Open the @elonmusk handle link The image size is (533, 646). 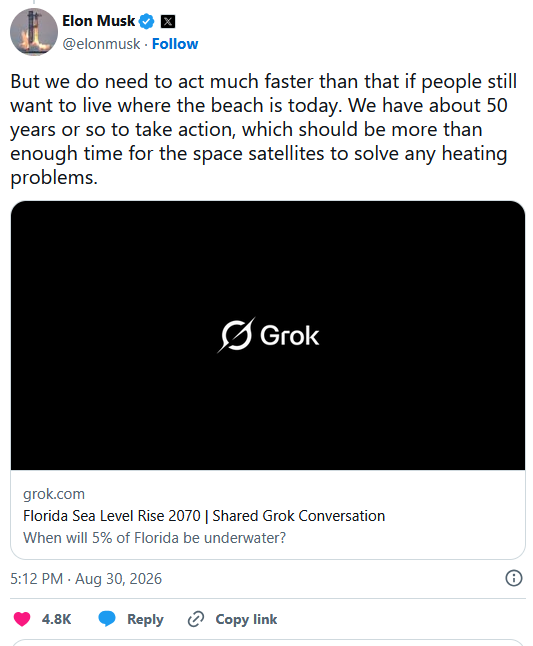(x=101, y=44)
